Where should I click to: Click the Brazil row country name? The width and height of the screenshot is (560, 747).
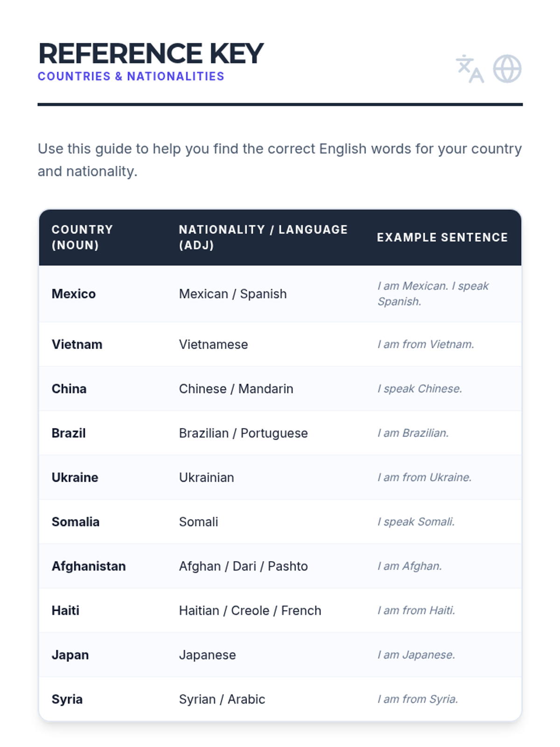click(69, 433)
